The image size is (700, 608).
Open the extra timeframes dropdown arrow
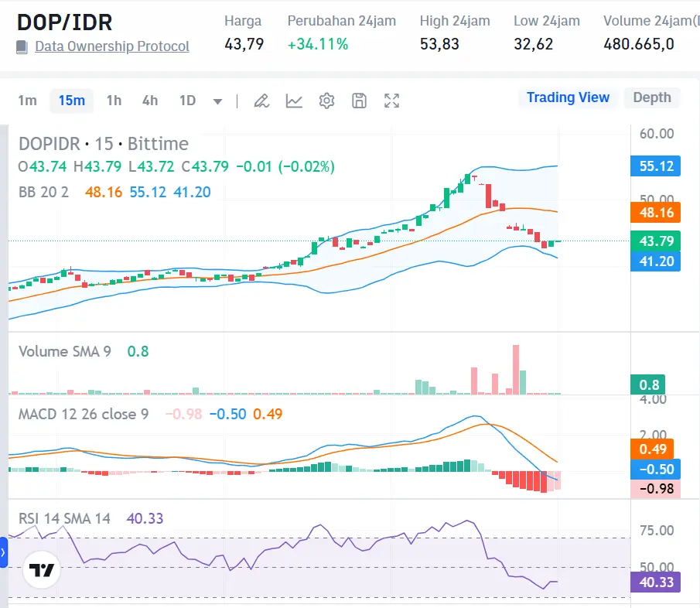[x=217, y=101]
